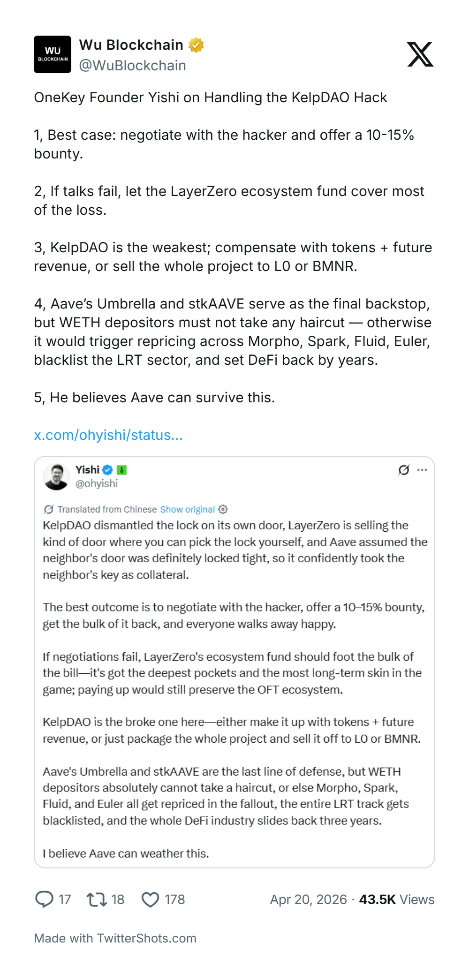Click the green affiliate badge beside Yishi's name
This screenshot has height=980, width=469.
[x=121, y=470]
